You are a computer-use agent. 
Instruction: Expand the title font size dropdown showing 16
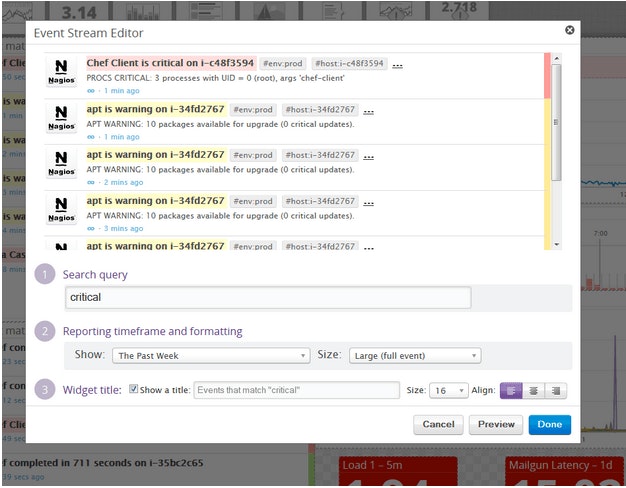coord(448,390)
